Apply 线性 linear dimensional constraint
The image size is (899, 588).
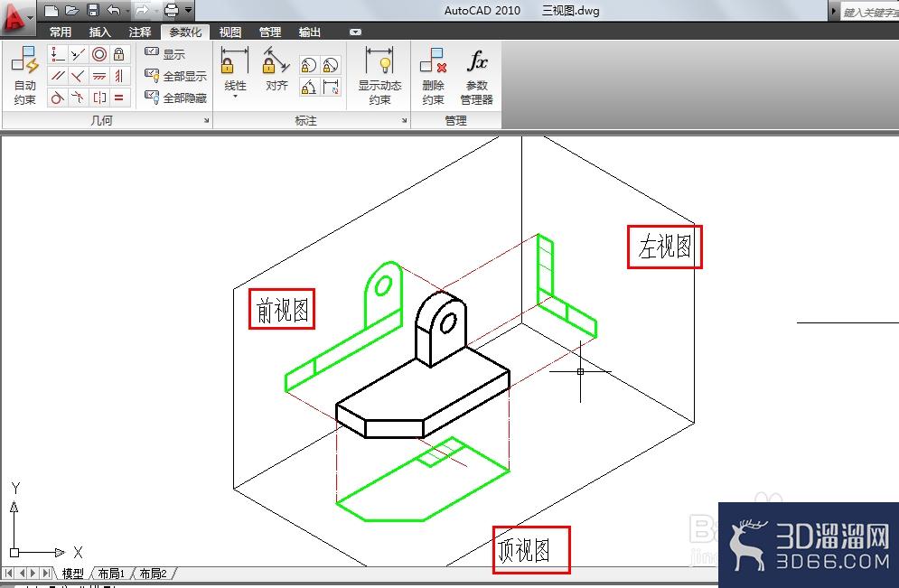(235, 68)
